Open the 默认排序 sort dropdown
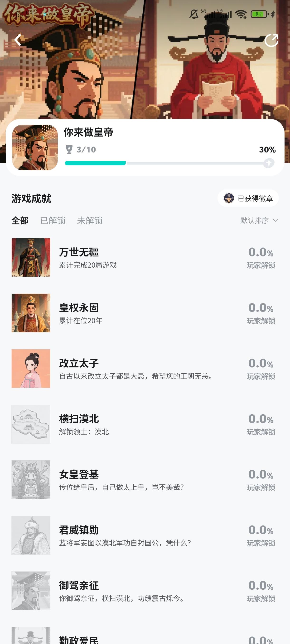 255,221
